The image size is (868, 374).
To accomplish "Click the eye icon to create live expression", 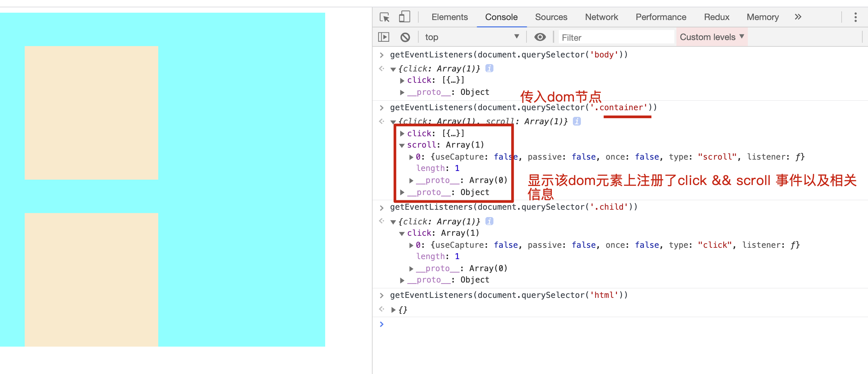I will 539,37.
